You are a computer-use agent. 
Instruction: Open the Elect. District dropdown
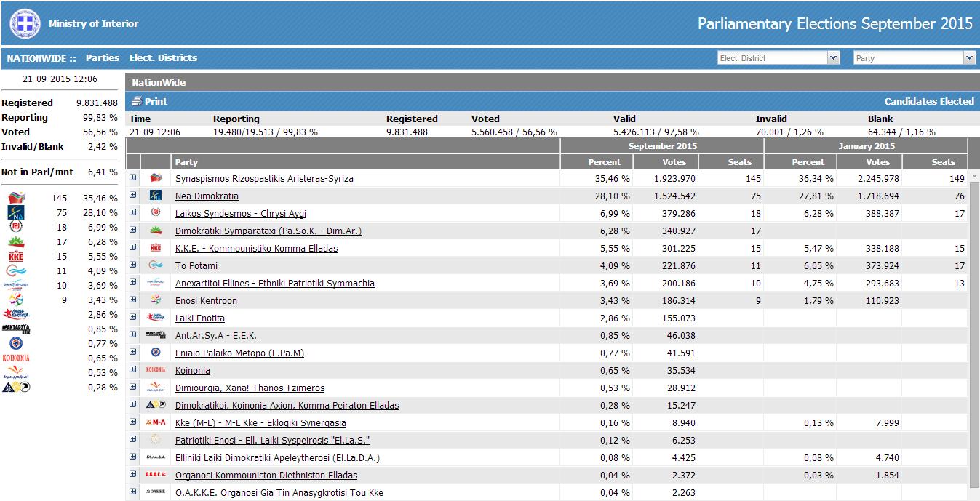[778, 58]
